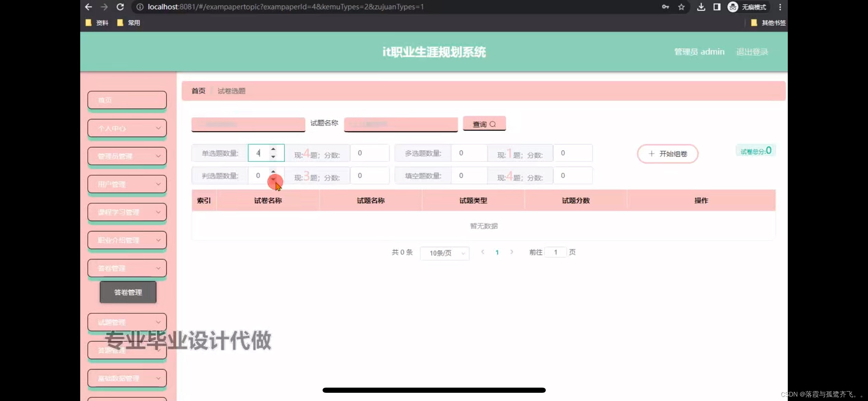Decrease 单选题数量 with the down arrow
This screenshot has width=868, height=401.
(x=273, y=157)
